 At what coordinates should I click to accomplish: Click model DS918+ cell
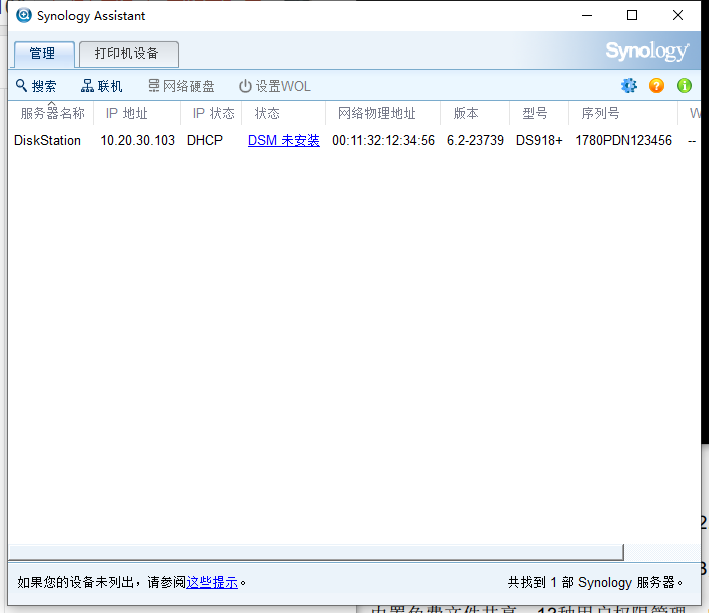(x=539, y=141)
